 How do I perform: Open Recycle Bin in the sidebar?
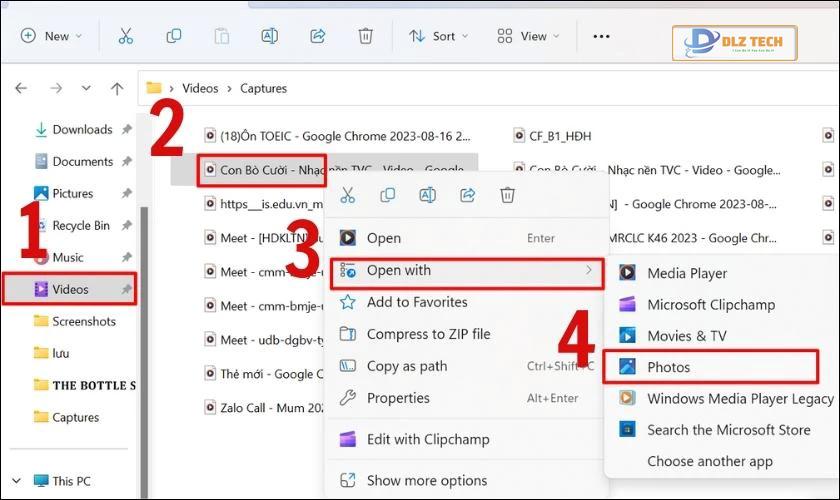[71, 226]
